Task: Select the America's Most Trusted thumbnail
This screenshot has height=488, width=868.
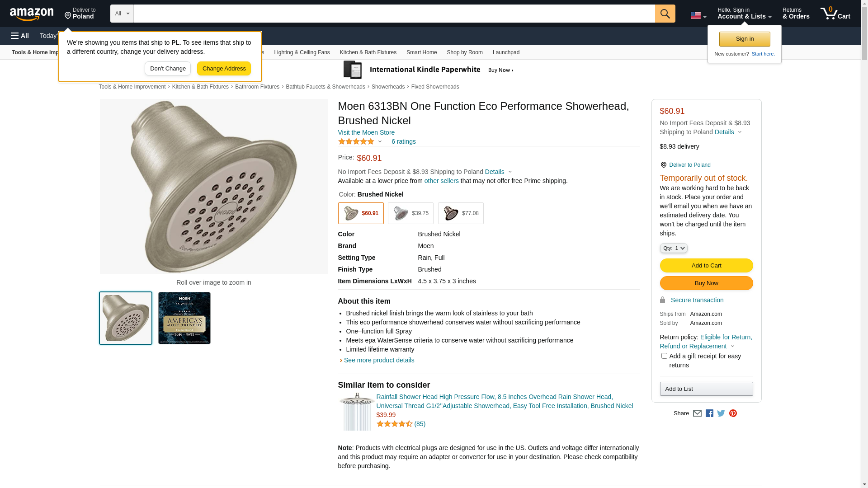Action: (x=184, y=318)
